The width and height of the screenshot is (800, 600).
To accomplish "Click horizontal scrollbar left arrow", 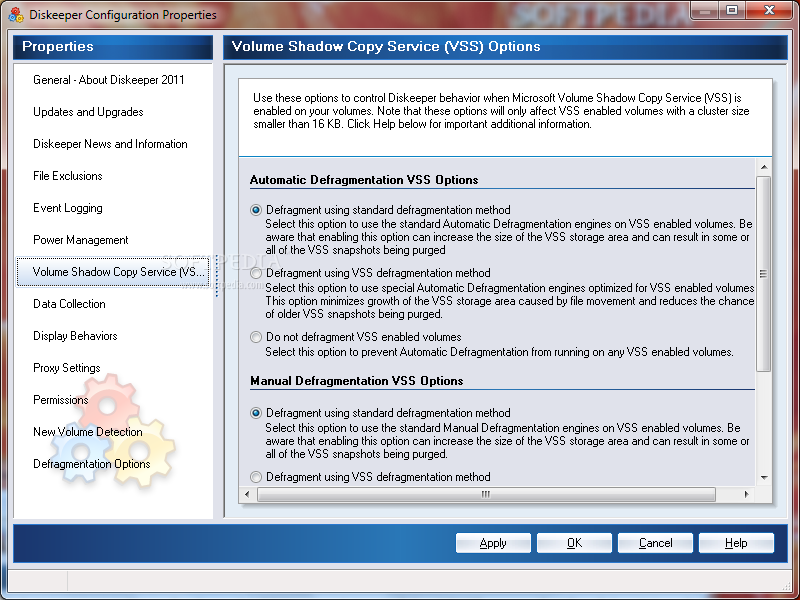I will [247, 494].
